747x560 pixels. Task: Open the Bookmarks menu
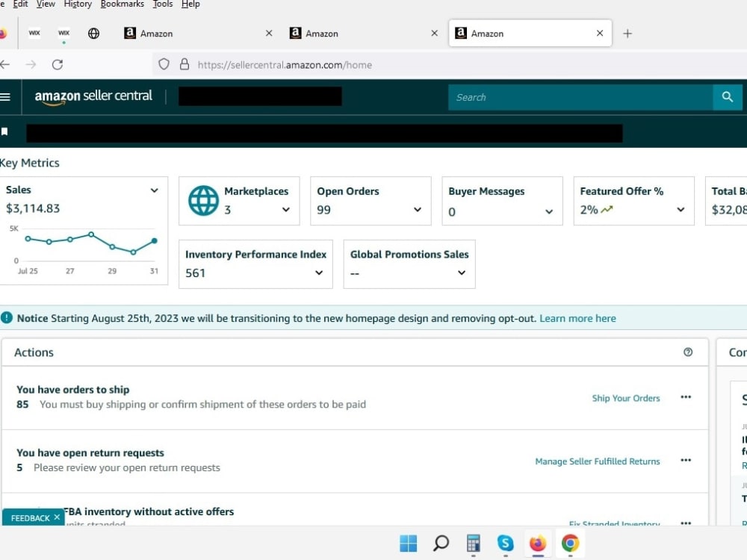123,4
